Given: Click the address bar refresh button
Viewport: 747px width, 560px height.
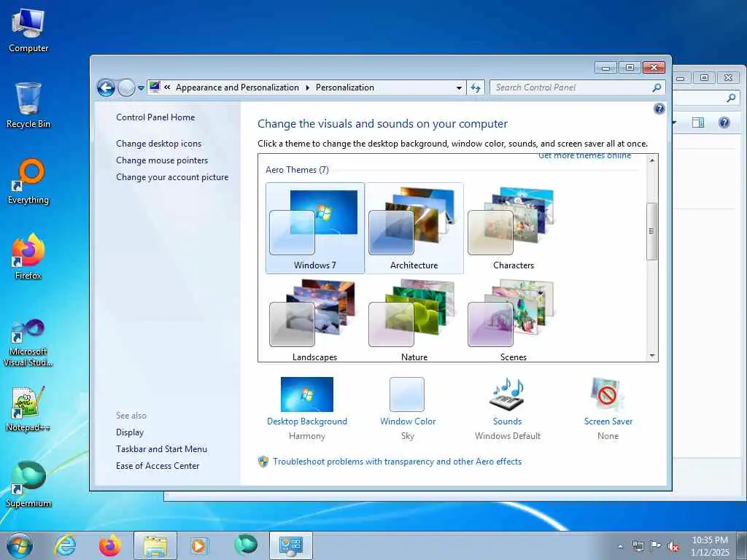Looking at the screenshot, I should (476, 87).
